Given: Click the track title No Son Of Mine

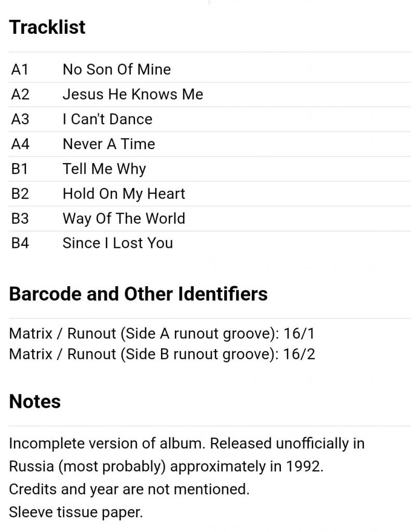Looking at the screenshot, I should point(116,70).
